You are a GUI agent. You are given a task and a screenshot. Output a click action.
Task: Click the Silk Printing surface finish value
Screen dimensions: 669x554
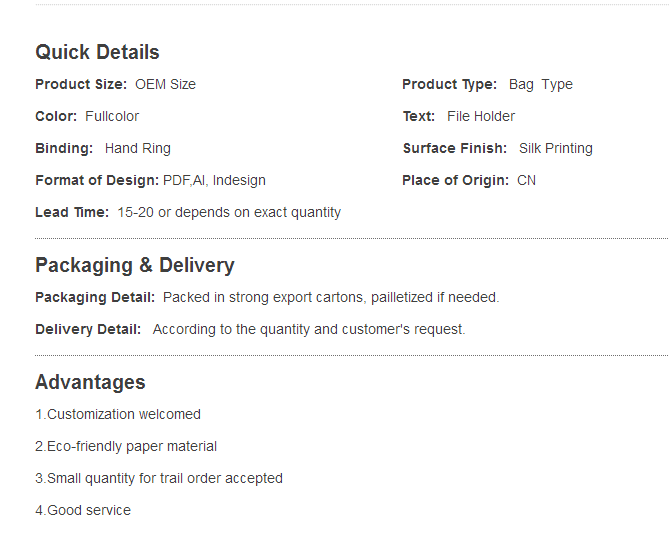[555, 149]
